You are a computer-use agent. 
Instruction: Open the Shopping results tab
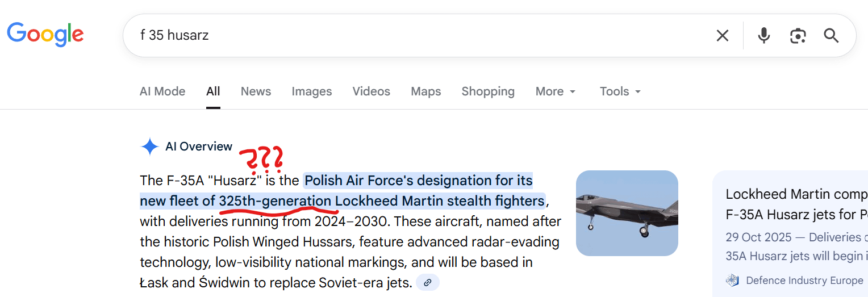click(488, 91)
